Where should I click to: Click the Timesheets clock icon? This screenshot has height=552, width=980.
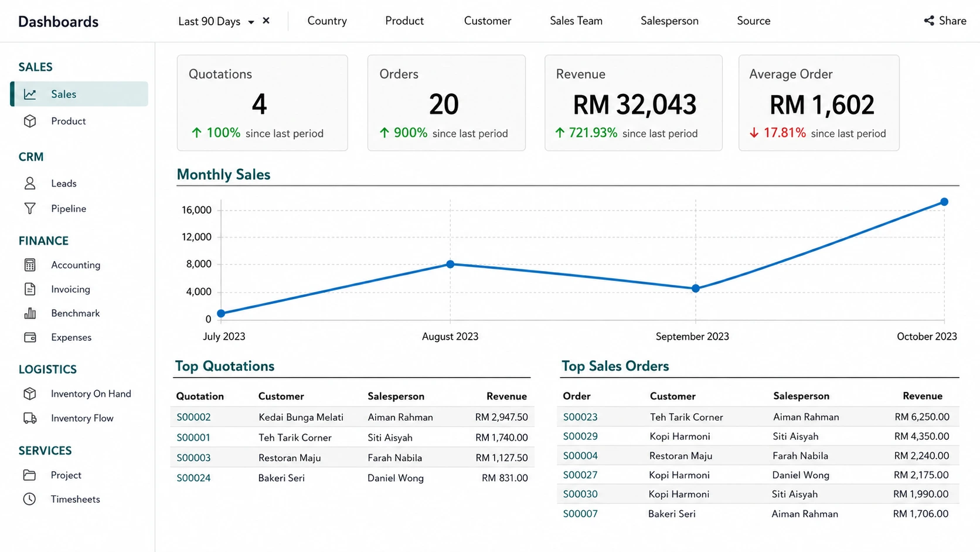(x=29, y=499)
